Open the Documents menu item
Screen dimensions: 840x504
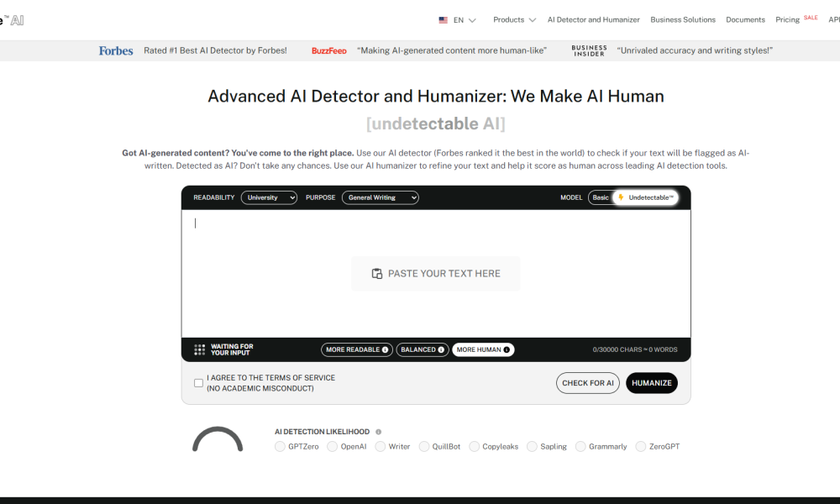(745, 20)
